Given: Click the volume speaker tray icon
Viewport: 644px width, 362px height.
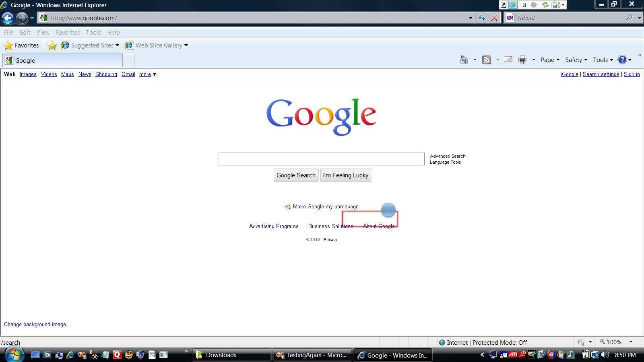Looking at the screenshot, I should coord(605,355).
